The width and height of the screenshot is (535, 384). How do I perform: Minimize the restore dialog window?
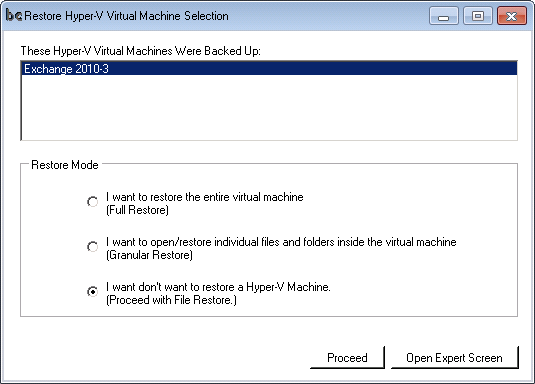(444, 16)
